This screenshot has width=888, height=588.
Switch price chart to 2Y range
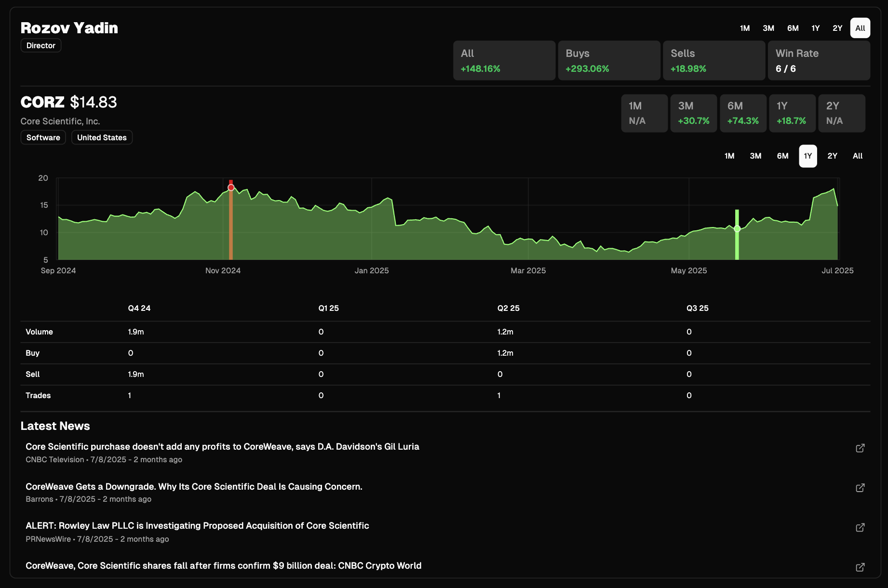832,156
